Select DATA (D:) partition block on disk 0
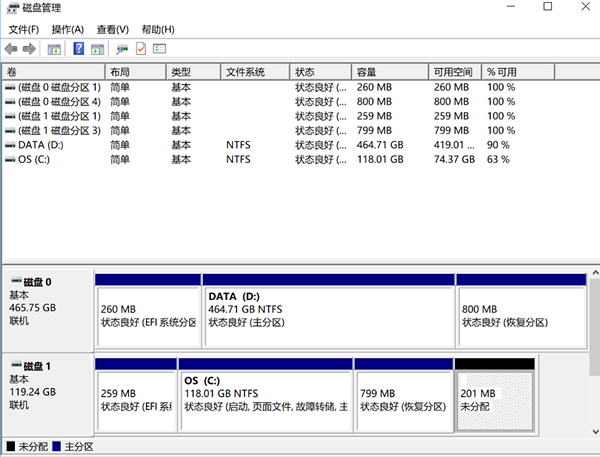This screenshot has width=600, height=457. pyautogui.click(x=328, y=310)
